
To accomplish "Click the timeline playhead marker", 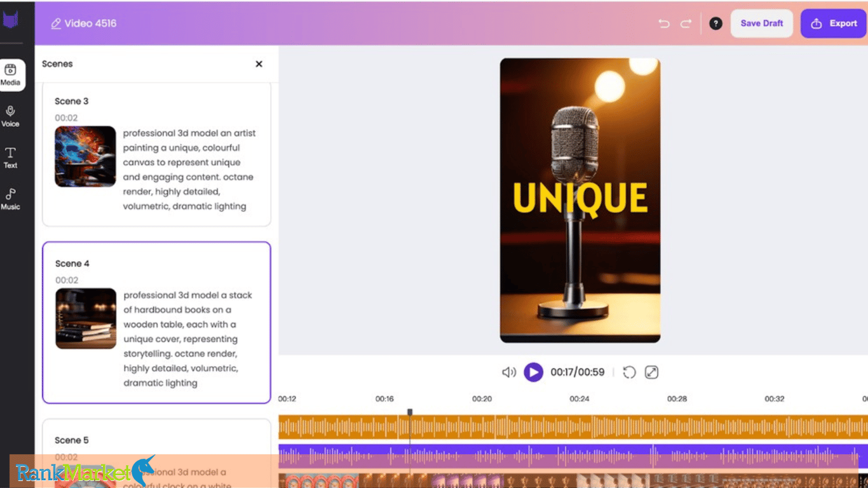I will 410,412.
